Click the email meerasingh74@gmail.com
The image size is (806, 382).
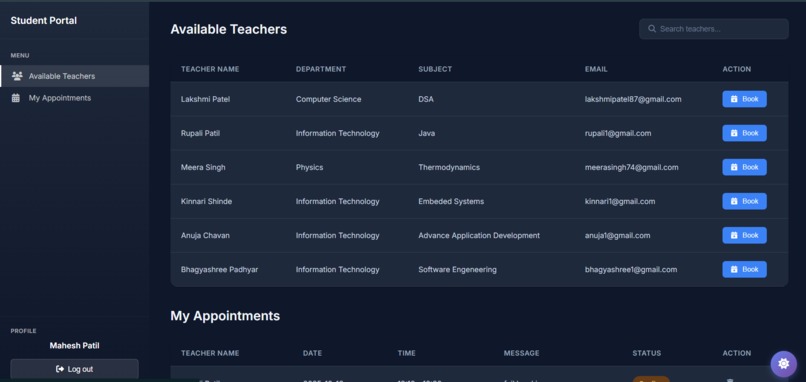click(x=632, y=167)
